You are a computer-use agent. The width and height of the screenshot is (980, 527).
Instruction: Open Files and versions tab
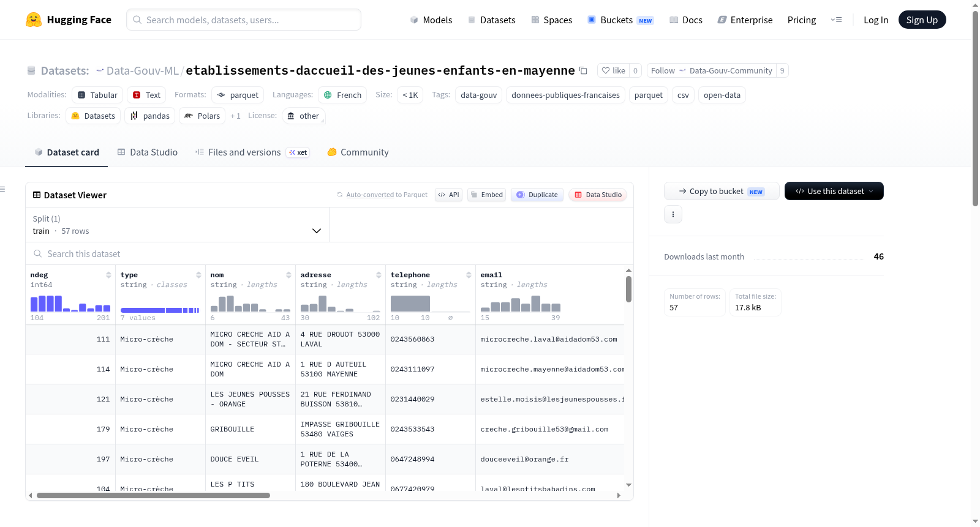point(252,152)
